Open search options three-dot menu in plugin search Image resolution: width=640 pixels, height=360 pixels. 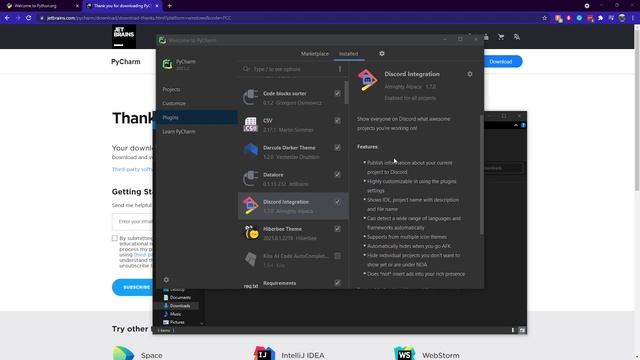coord(340,69)
